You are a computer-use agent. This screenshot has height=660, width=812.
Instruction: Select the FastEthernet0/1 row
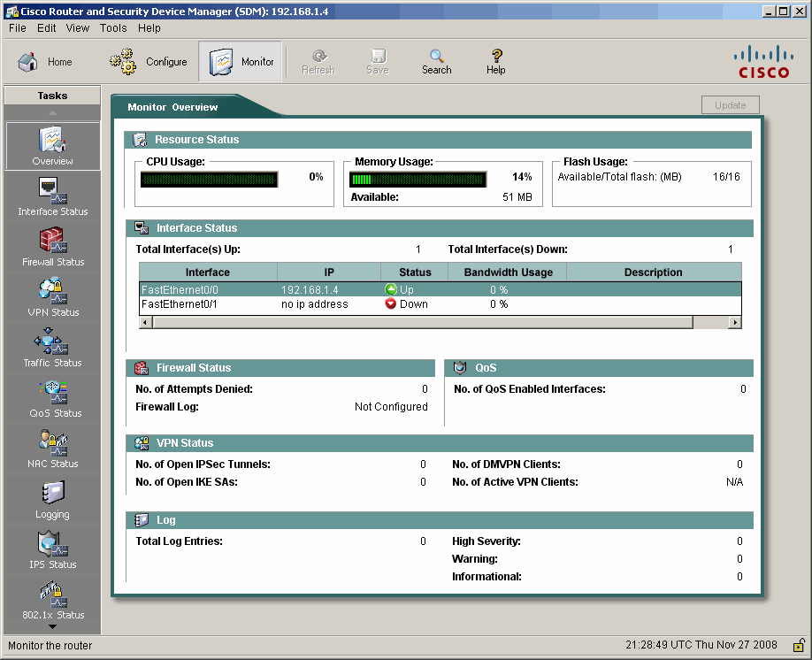440,303
